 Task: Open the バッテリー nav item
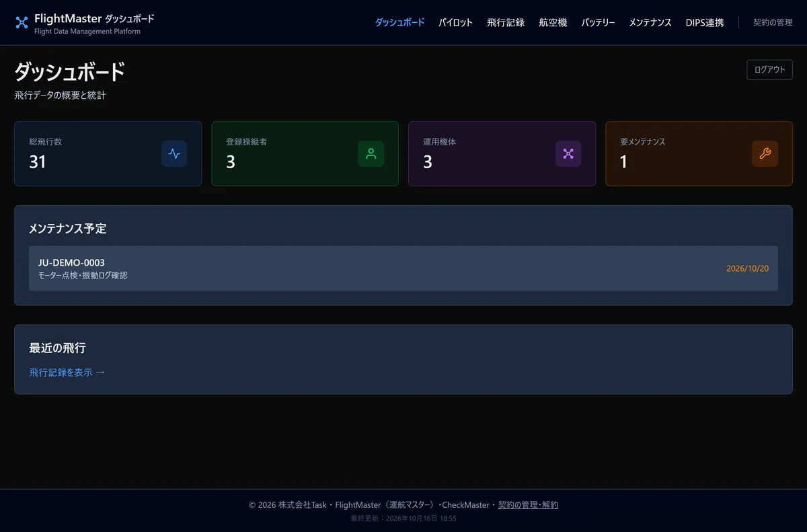coord(598,22)
